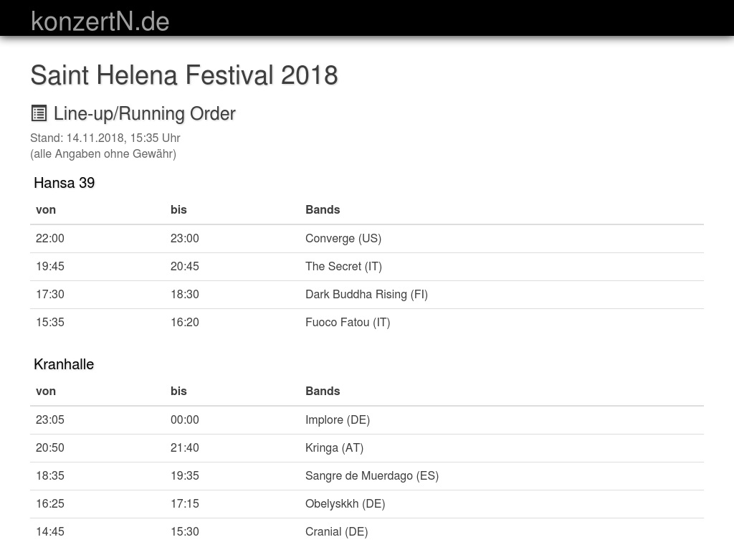Click the Converge (US) band entry
734x560 pixels.
point(343,238)
